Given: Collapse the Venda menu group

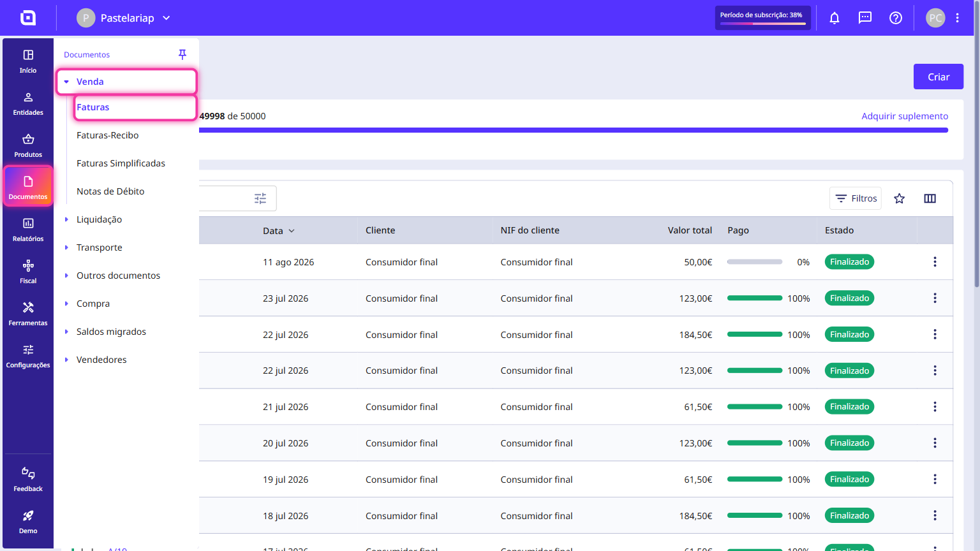Looking at the screenshot, I should [x=127, y=82].
